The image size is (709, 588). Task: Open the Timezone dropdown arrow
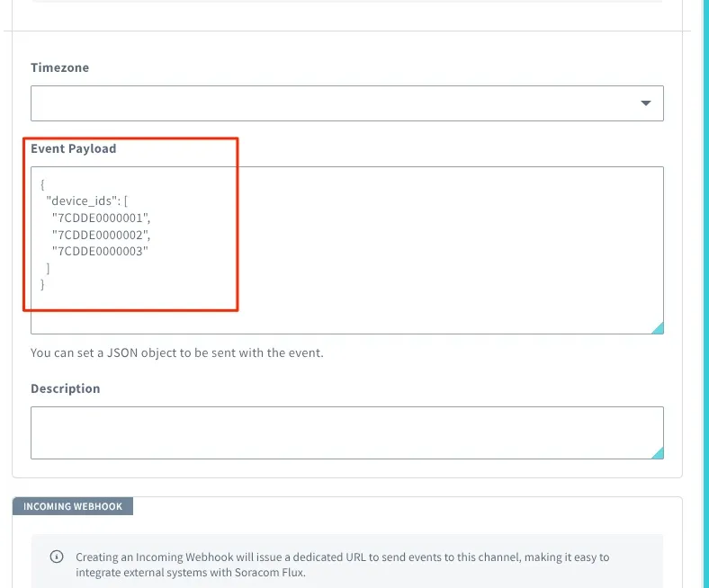(646, 103)
